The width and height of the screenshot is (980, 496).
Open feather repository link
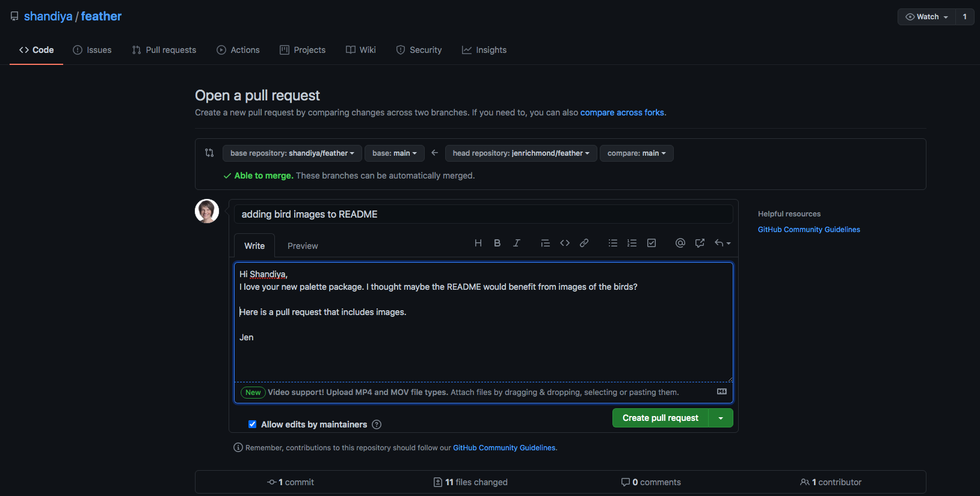(101, 16)
